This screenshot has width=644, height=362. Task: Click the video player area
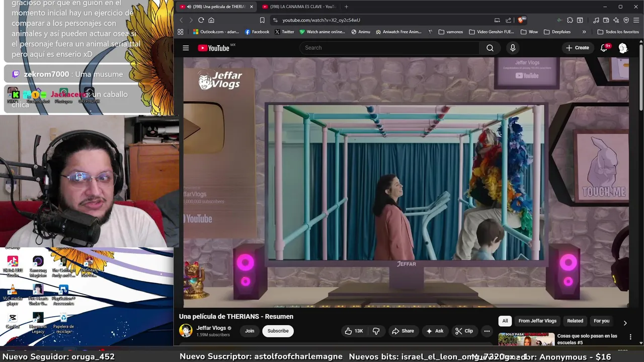pyautogui.click(x=406, y=182)
